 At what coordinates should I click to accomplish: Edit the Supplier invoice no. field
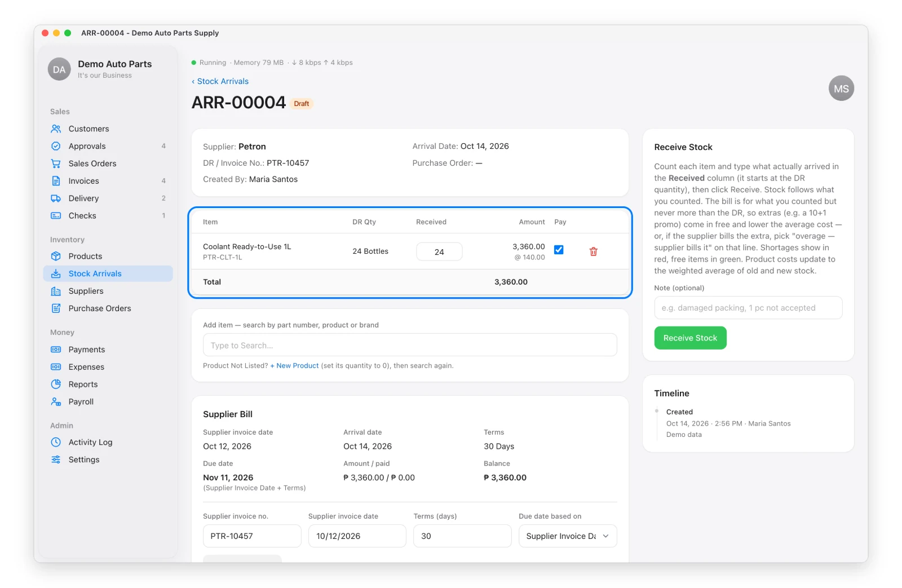(252, 536)
